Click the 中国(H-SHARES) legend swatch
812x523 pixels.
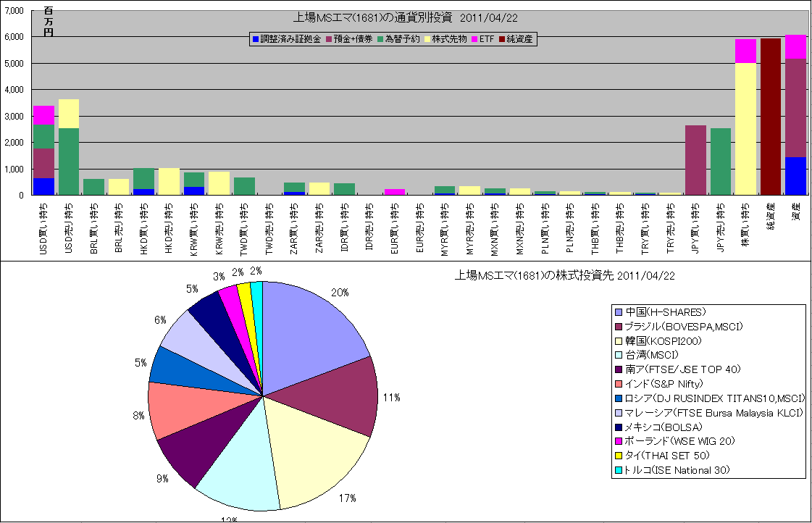[x=618, y=312]
